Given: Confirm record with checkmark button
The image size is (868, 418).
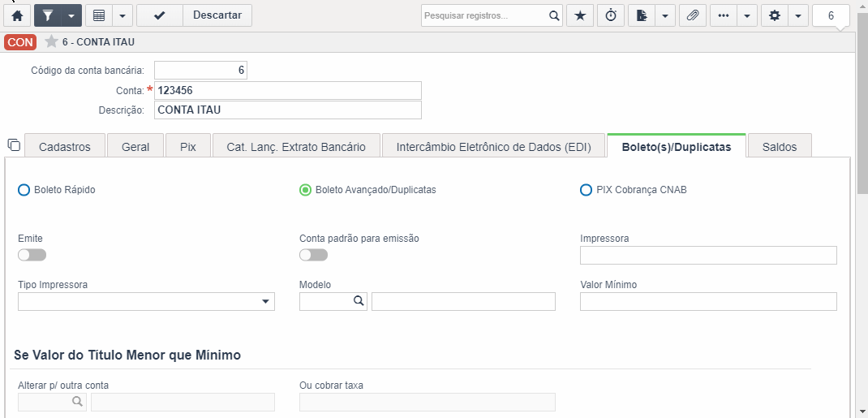Looking at the screenshot, I should pos(160,15).
